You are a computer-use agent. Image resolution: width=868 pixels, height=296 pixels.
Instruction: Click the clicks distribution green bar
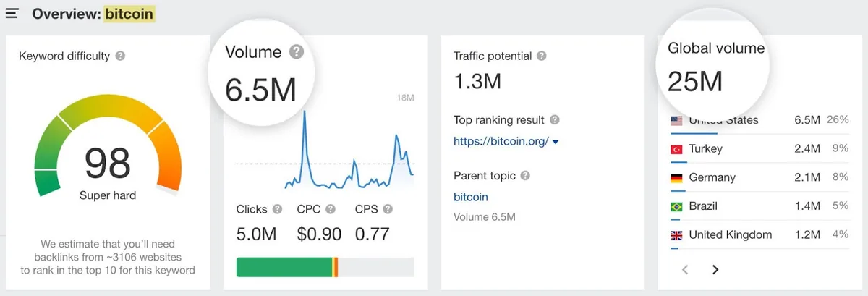(284, 266)
